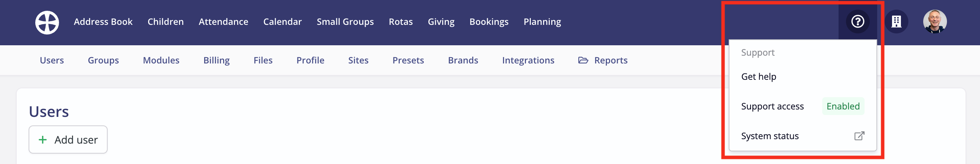Switch to the Billing tab
The height and width of the screenshot is (164, 980).
pos(216,60)
